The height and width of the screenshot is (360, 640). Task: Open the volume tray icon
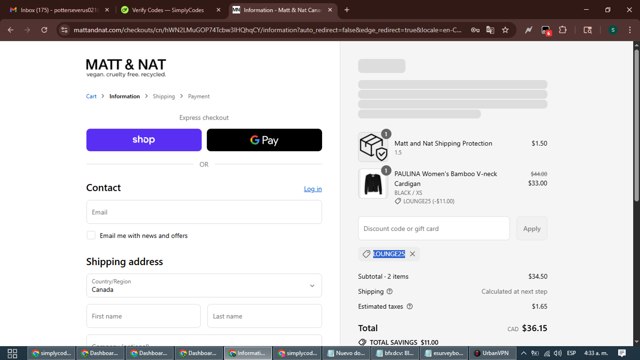pos(558,353)
